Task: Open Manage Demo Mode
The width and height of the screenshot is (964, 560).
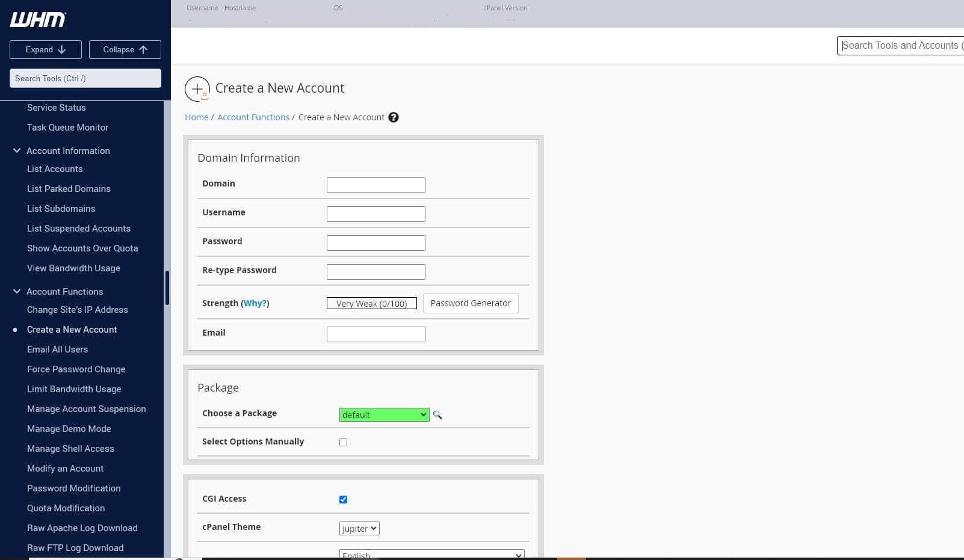Action: (x=69, y=429)
